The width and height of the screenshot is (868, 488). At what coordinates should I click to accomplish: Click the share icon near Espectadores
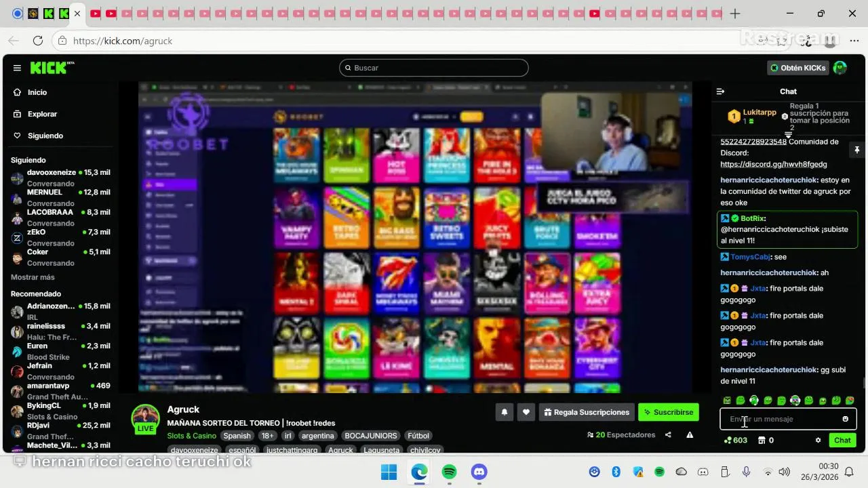click(668, 435)
